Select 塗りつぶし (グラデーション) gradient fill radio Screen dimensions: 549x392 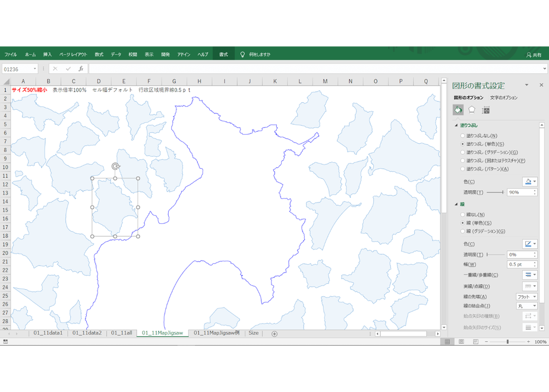pos(462,153)
